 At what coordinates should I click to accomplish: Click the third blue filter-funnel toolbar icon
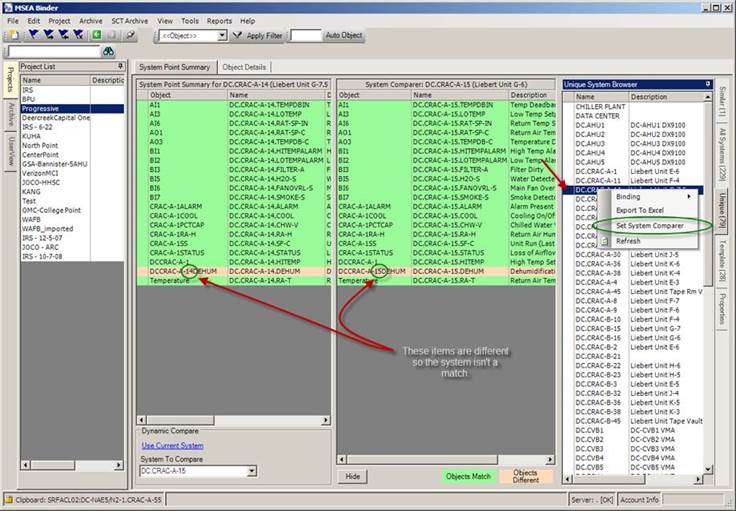(63, 35)
